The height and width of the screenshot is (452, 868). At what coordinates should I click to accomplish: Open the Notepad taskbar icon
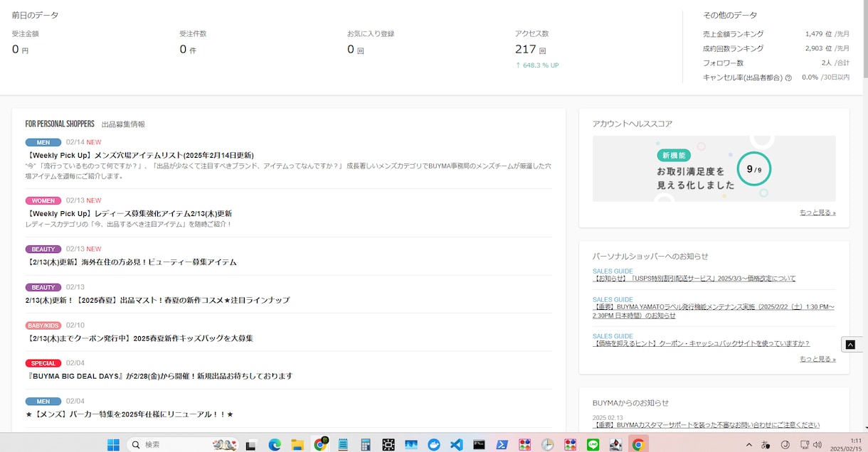pos(343,445)
